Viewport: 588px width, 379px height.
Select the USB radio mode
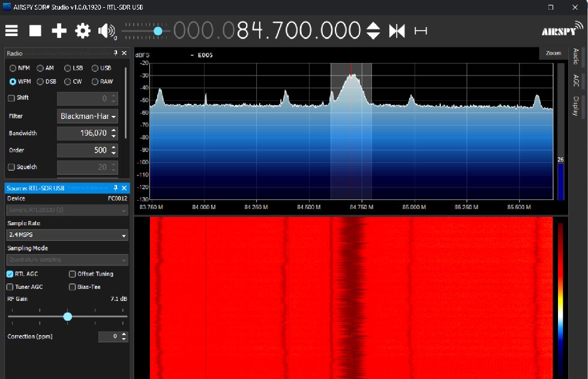(x=95, y=68)
